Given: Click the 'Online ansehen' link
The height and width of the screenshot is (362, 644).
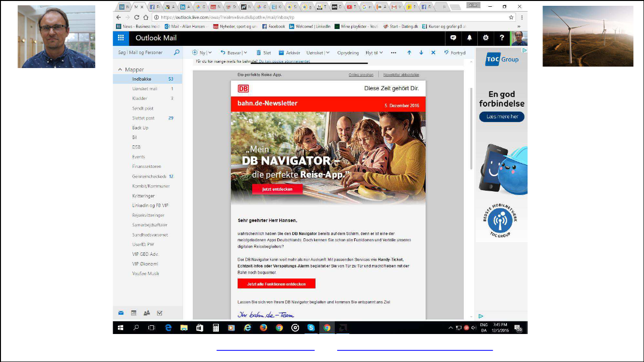Looking at the screenshot, I should click(360, 75).
